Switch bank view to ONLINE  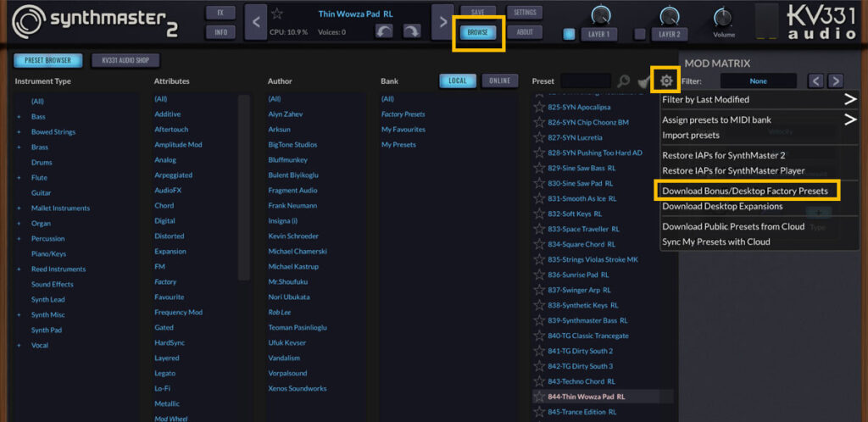coord(500,81)
